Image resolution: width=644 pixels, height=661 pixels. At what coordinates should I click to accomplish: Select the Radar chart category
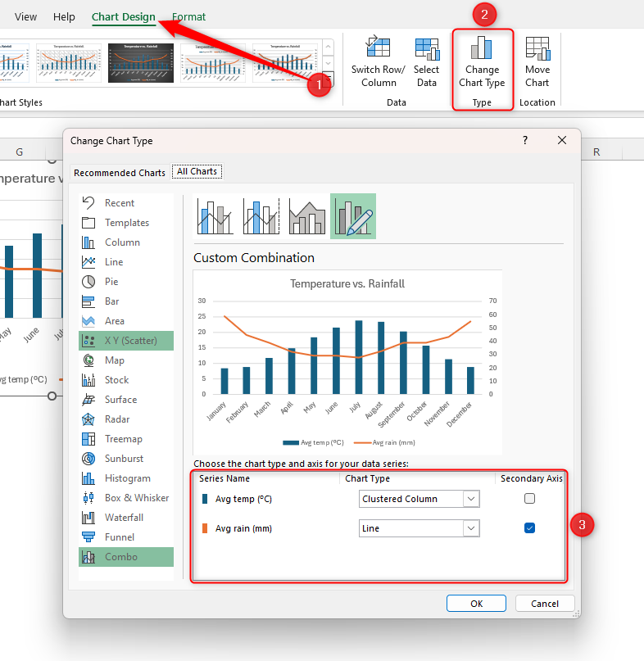coord(126,419)
